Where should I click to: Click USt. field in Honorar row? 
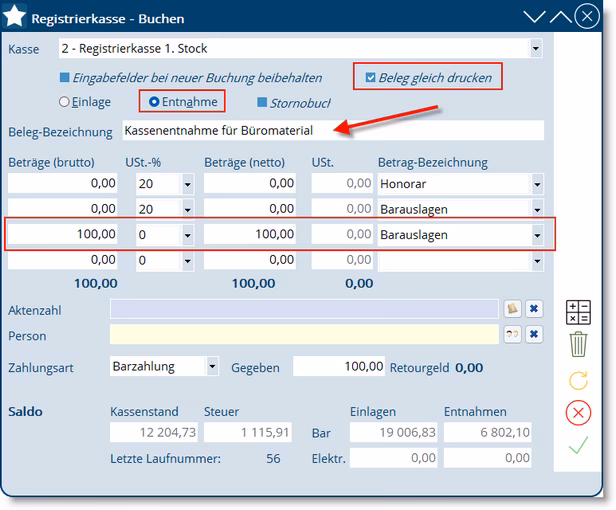tap(342, 183)
